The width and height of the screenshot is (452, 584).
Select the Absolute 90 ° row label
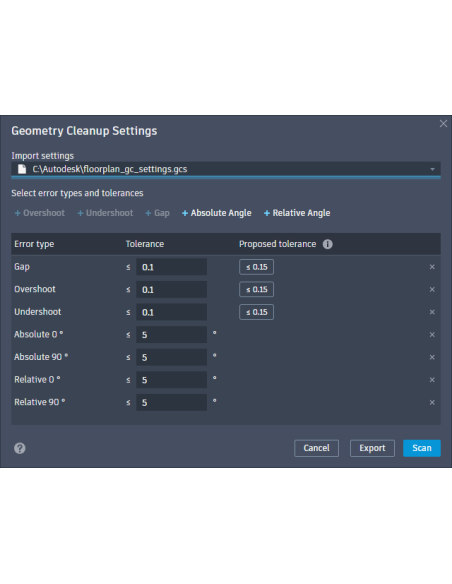[x=41, y=357]
